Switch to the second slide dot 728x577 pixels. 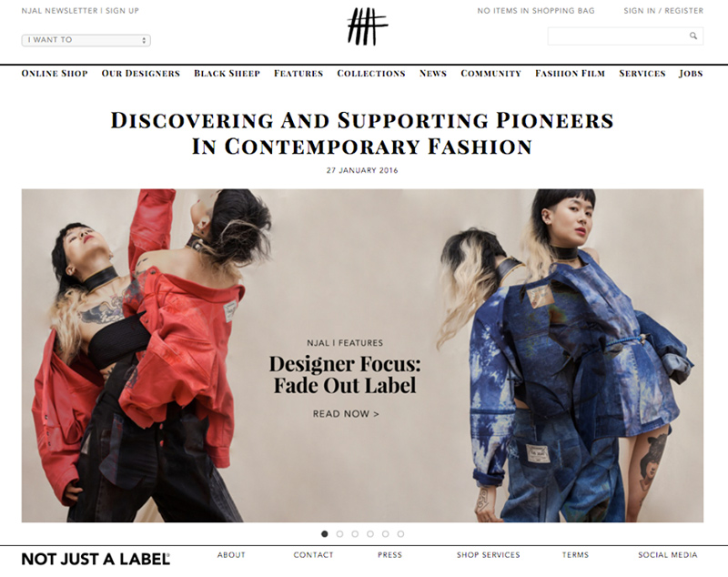[339, 534]
